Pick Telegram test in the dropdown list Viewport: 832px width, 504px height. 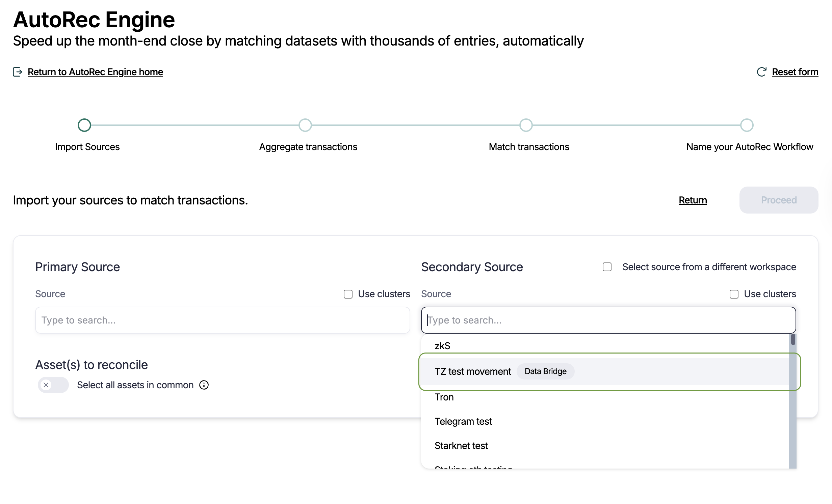[x=463, y=421]
